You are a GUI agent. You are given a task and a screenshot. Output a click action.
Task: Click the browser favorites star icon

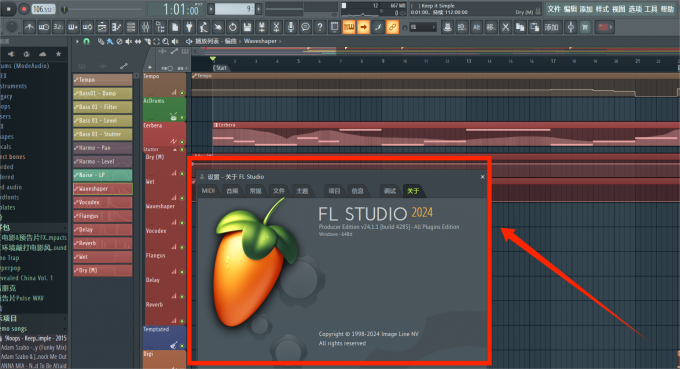point(59,54)
